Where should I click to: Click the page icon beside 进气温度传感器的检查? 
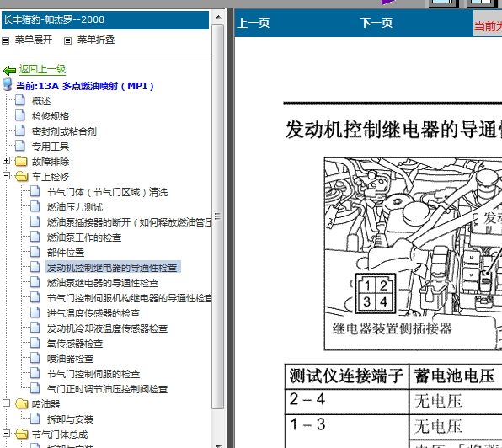[x=35, y=312]
